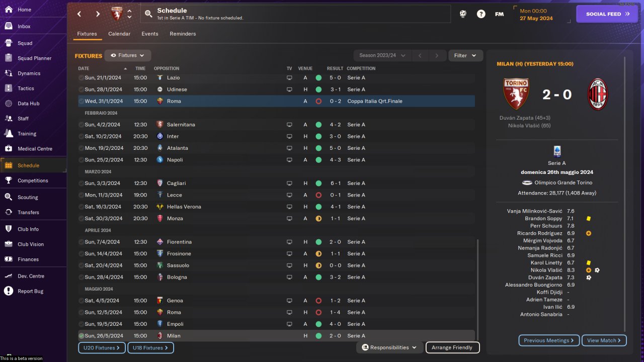Image resolution: width=644 pixels, height=362 pixels.
Task: Open Competitions from the sidebar
Action: click(x=33, y=180)
